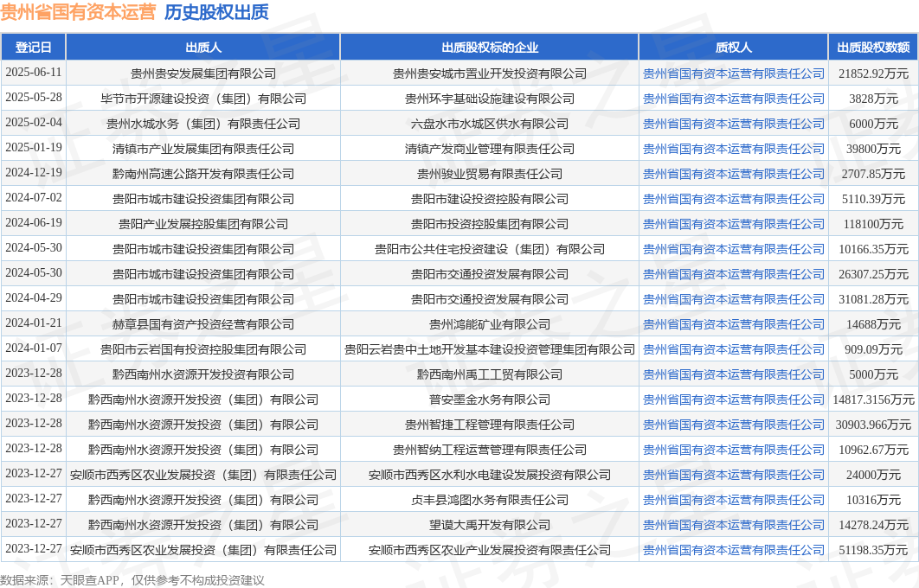This screenshot has height=588, width=919.
Task: Click the date cell 2025-06-11
Action: point(34,72)
